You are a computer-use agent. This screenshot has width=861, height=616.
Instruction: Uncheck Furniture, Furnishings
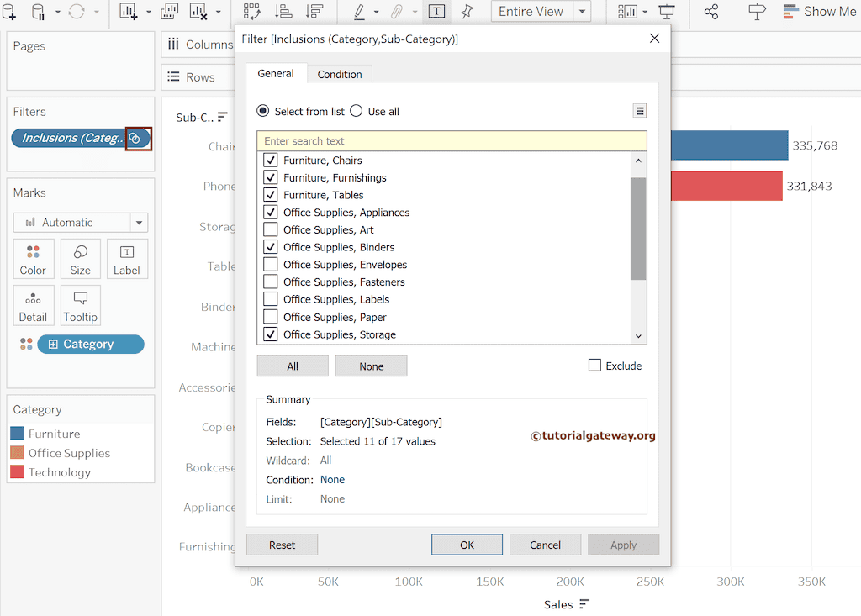(x=270, y=177)
